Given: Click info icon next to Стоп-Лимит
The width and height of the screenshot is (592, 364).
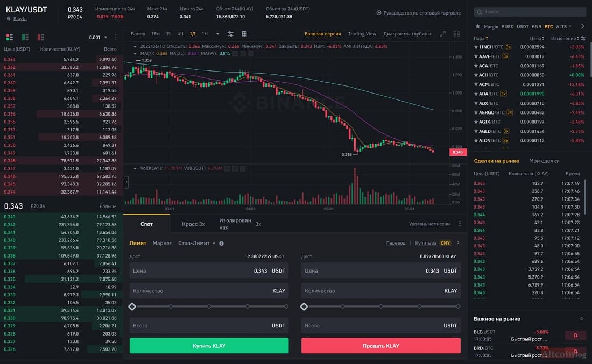Looking at the screenshot, I should pos(221,244).
